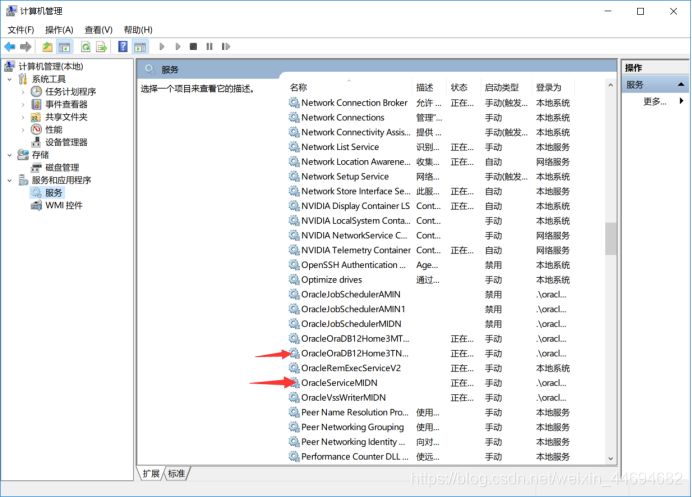This screenshot has height=497, width=692.
Task: Click the gear icon of Optimize drives
Action: pos(294,279)
